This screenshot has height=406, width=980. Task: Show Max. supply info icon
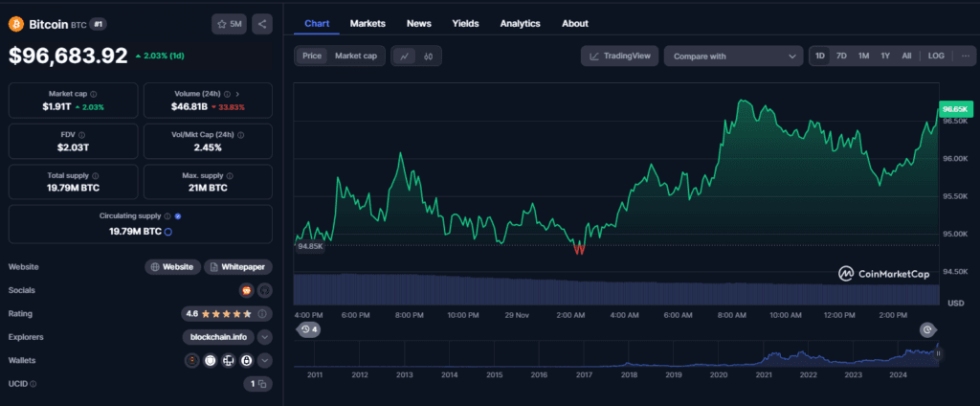(x=230, y=176)
